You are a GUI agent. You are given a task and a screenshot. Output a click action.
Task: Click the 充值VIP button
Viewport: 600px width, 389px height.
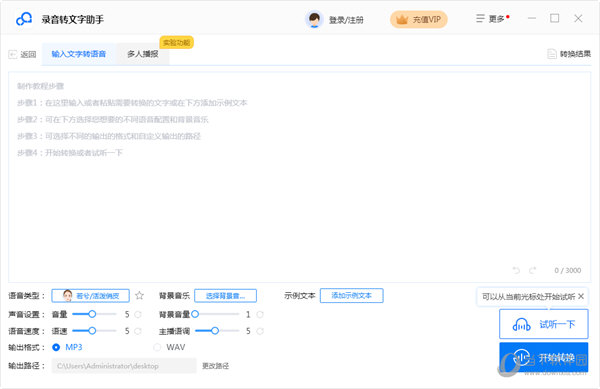coord(419,20)
